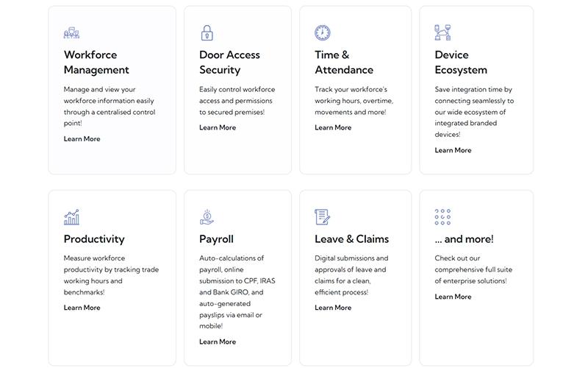Open Learn More under Workforce Management
Image resolution: width=588 pixels, height=368 pixels.
click(x=82, y=139)
